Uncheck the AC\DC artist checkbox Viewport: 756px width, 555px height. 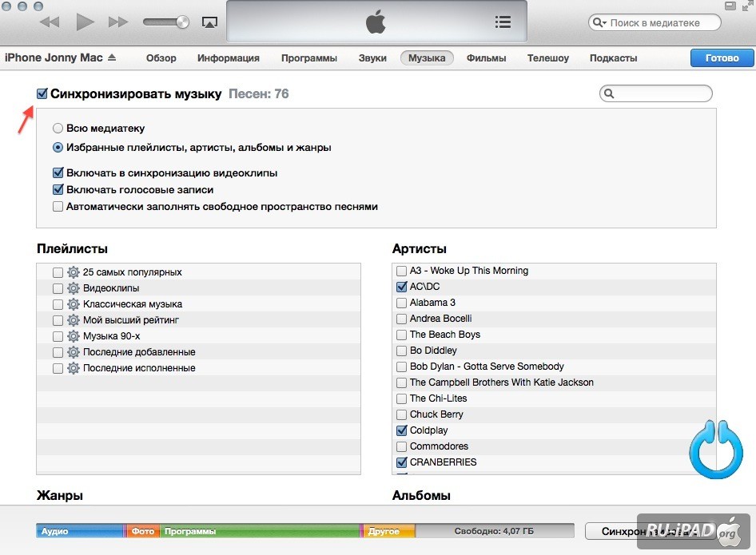coord(401,287)
